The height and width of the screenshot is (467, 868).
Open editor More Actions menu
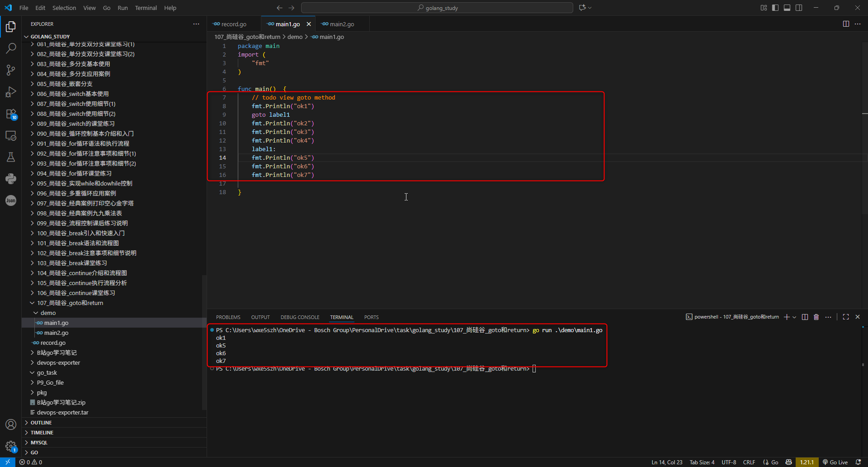858,24
